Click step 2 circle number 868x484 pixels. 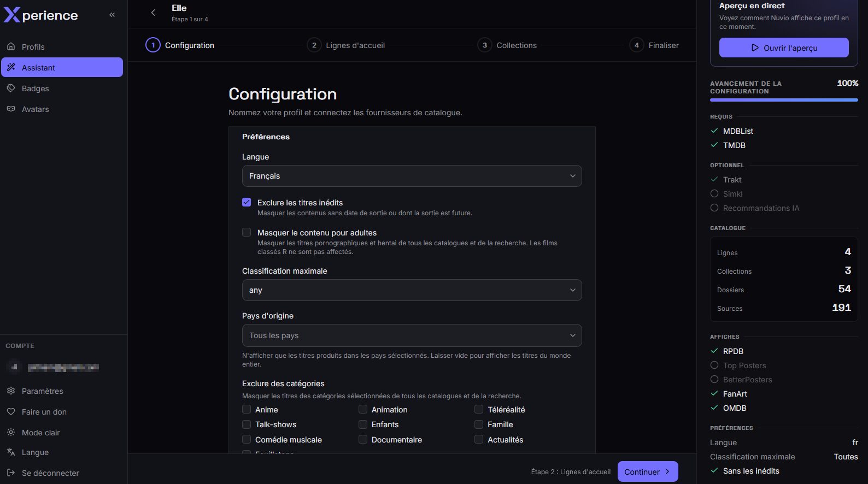click(x=314, y=45)
